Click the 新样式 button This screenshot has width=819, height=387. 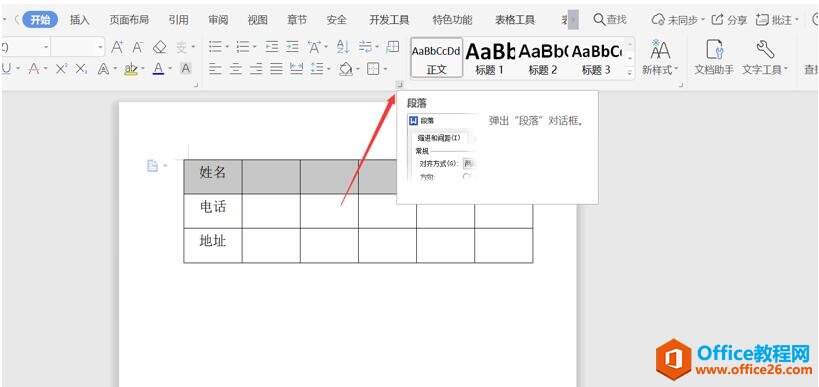point(660,58)
